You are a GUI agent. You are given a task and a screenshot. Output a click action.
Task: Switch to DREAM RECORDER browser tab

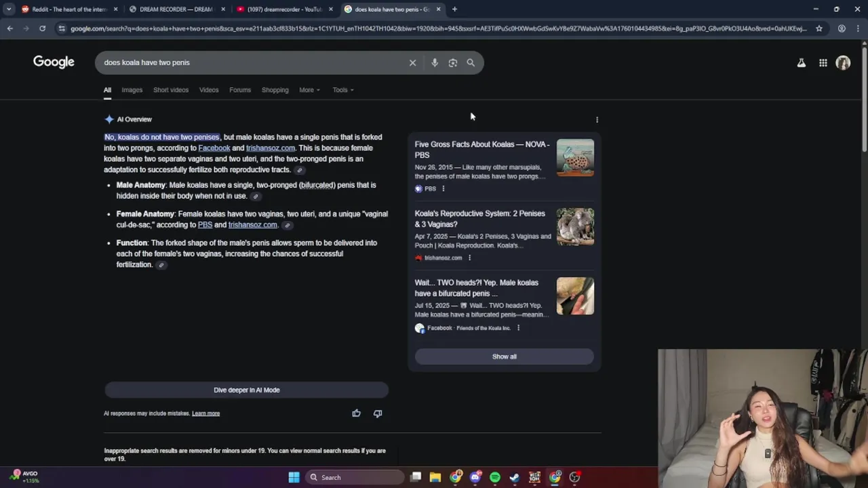pyautogui.click(x=176, y=9)
